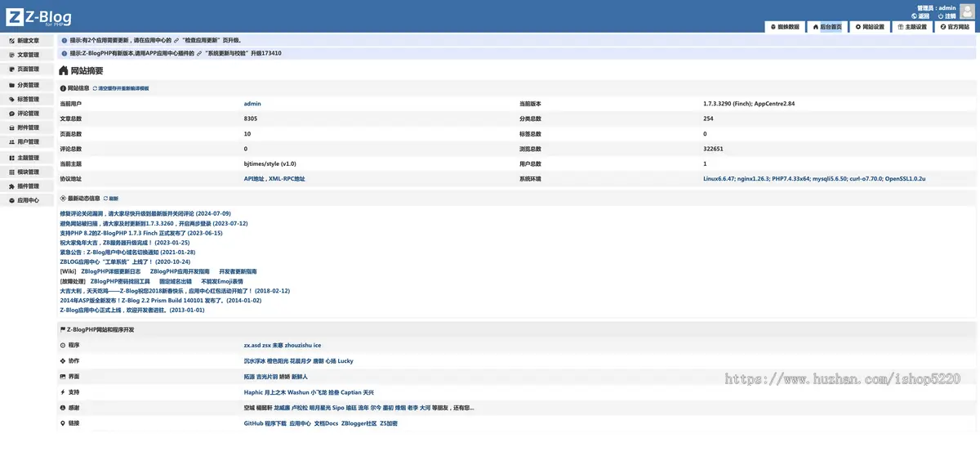Open the 固定域名出错 link
The width and height of the screenshot is (980, 474).
click(x=176, y=281)
